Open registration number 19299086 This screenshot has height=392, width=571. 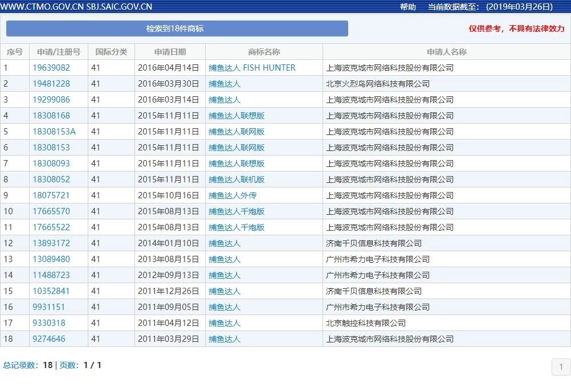point(51,100)
